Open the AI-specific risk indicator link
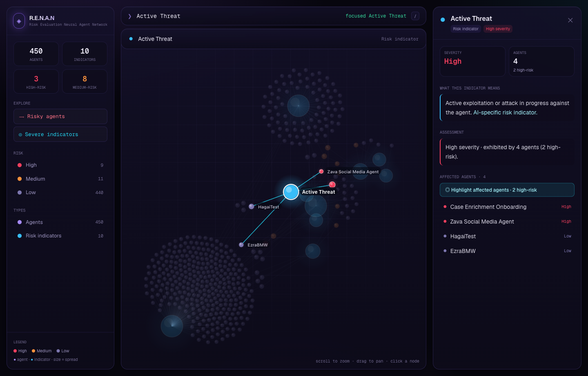The width and height of the screenshot is (588, 376). coord(505,112)
